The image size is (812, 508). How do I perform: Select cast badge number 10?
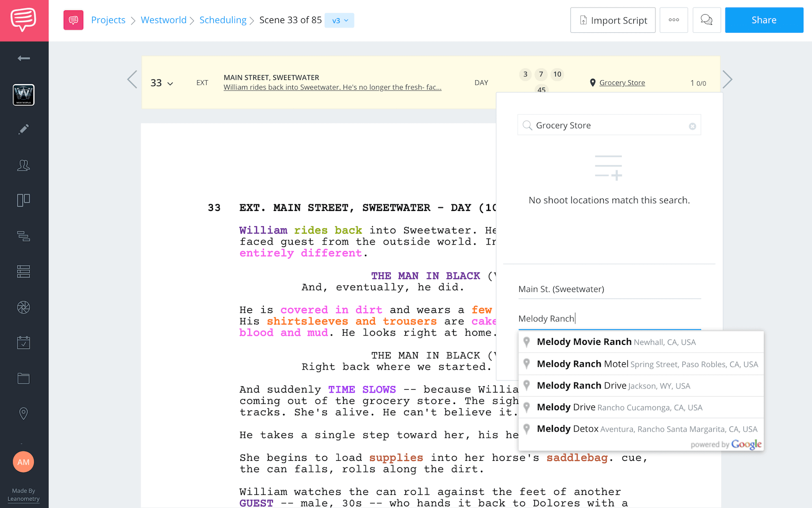557,74
